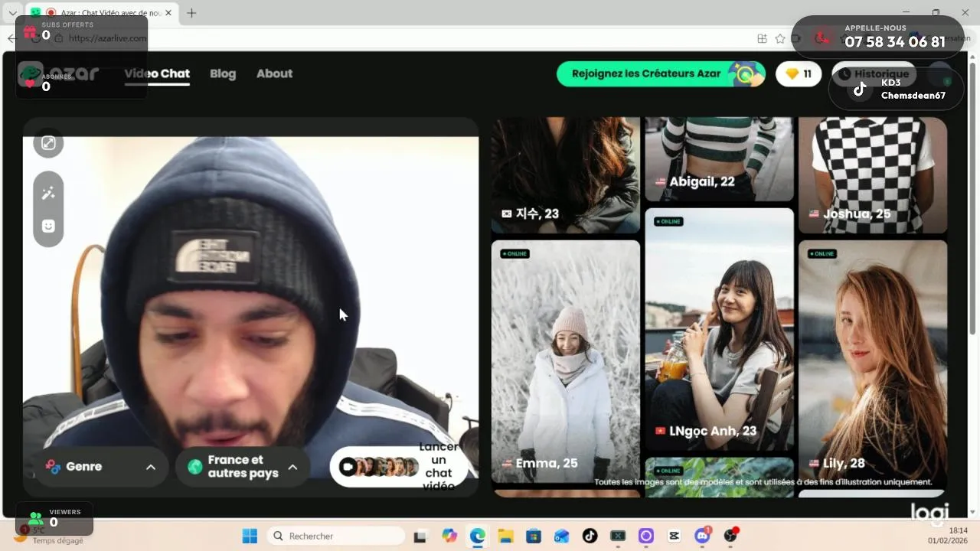Image resolution: width=980 pixels, height=551 pixels.
Task: Click the Rechercher taskbar search box
Action: [x=335, y=536]
